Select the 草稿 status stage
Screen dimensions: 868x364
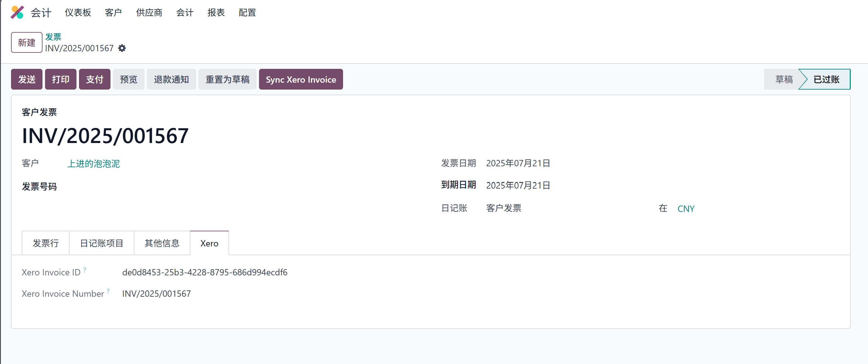point(783,80)
